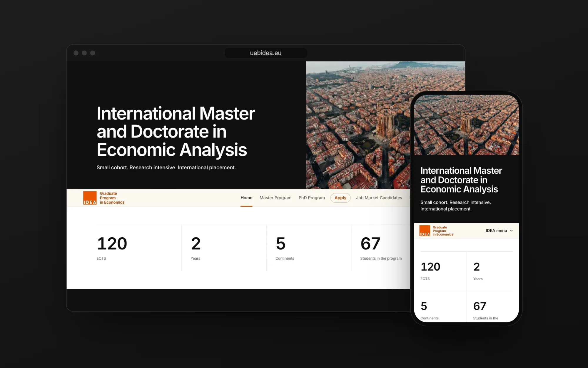The height and width of the screenshot is (368, 588).
Task: Open the Master Program menu item
Action: [275, 198]
